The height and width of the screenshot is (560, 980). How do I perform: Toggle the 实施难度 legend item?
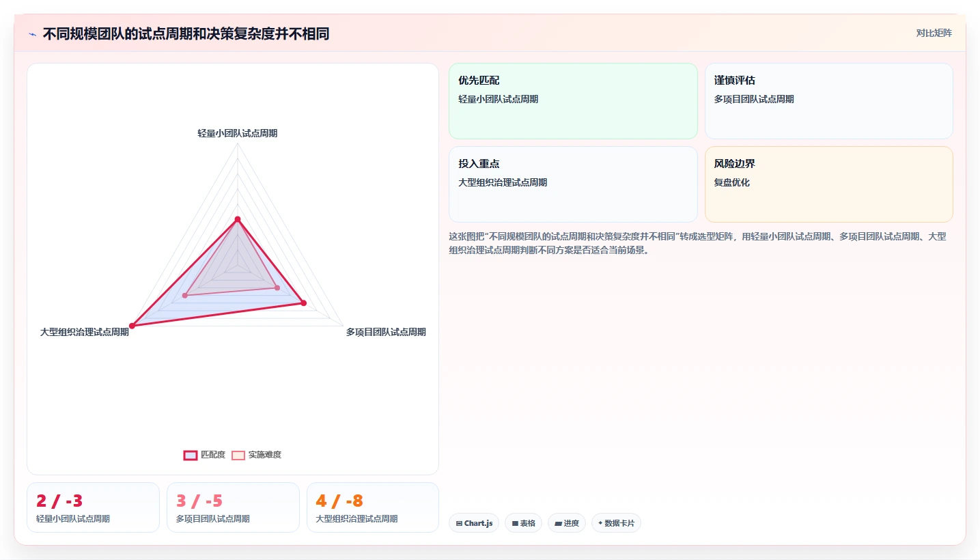[256, 455]
